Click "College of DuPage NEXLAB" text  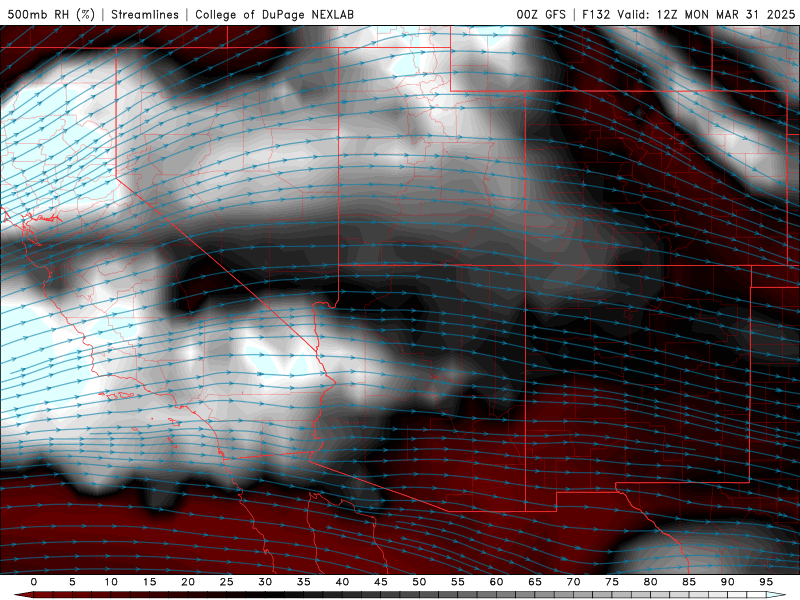point(274,14)
